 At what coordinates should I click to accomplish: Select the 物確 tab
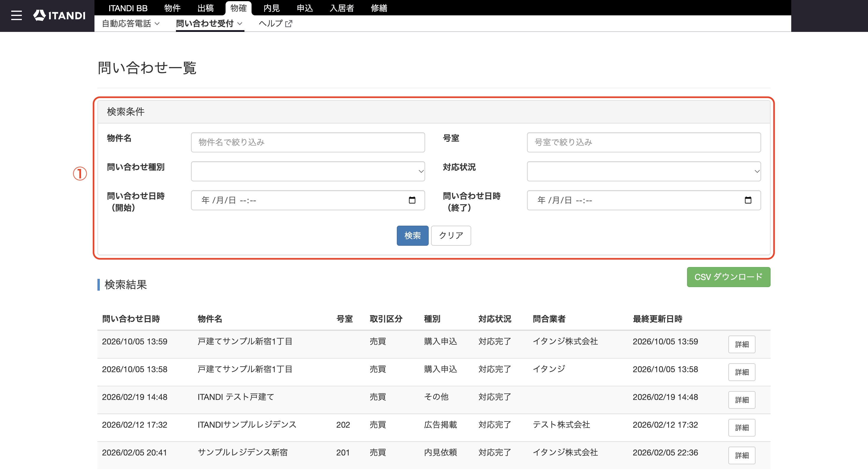tap(238, 8)
